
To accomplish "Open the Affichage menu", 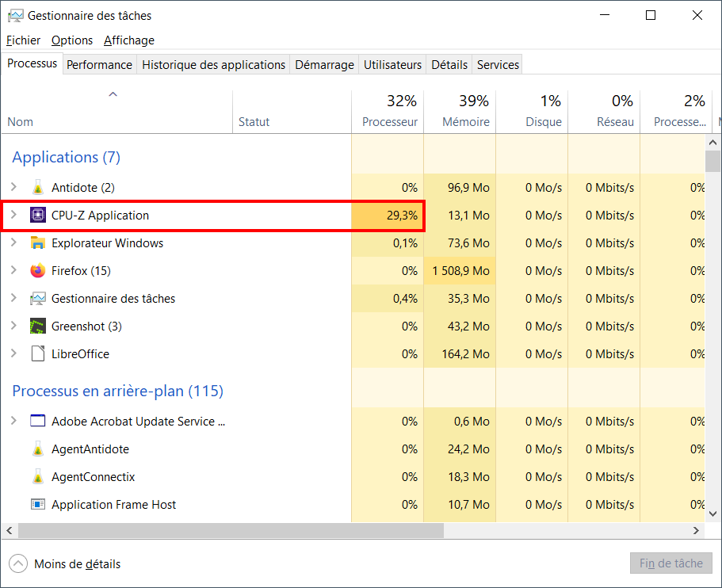I will 129,40.
